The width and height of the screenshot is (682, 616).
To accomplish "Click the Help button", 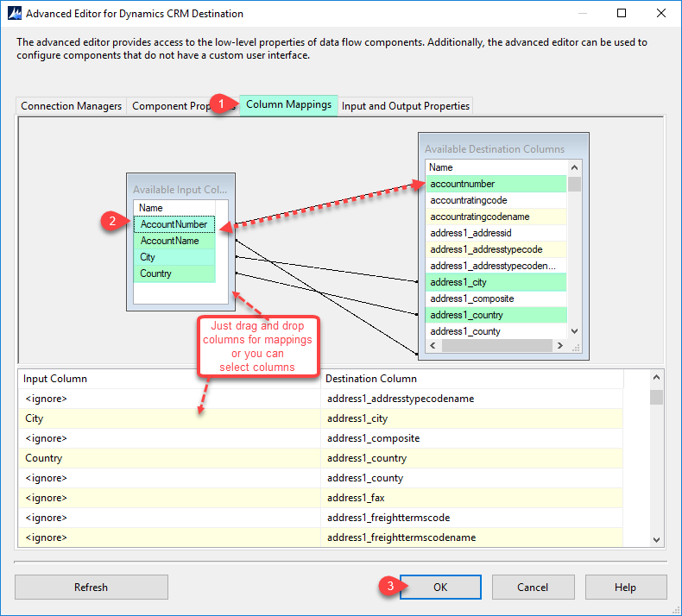I will click(626, 587).
